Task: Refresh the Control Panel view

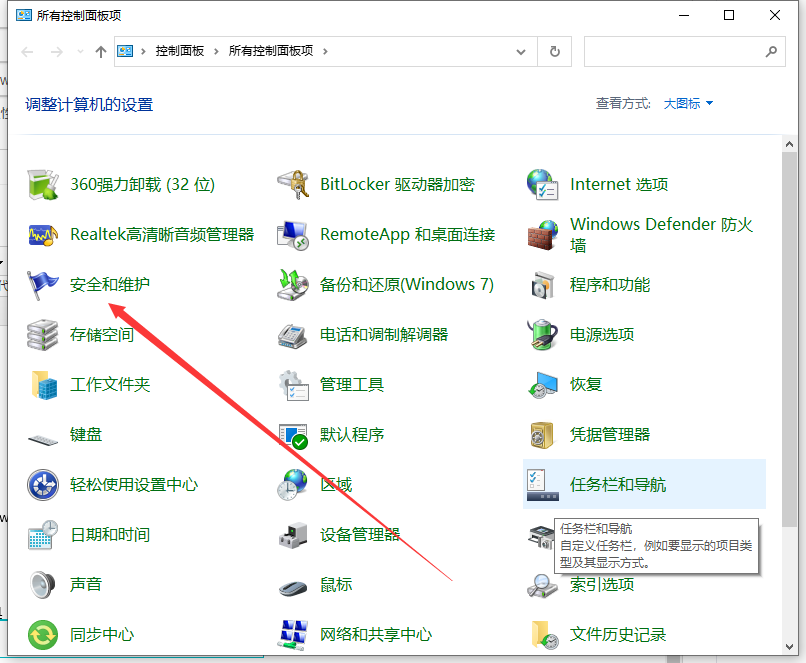Action: point(554,51)
